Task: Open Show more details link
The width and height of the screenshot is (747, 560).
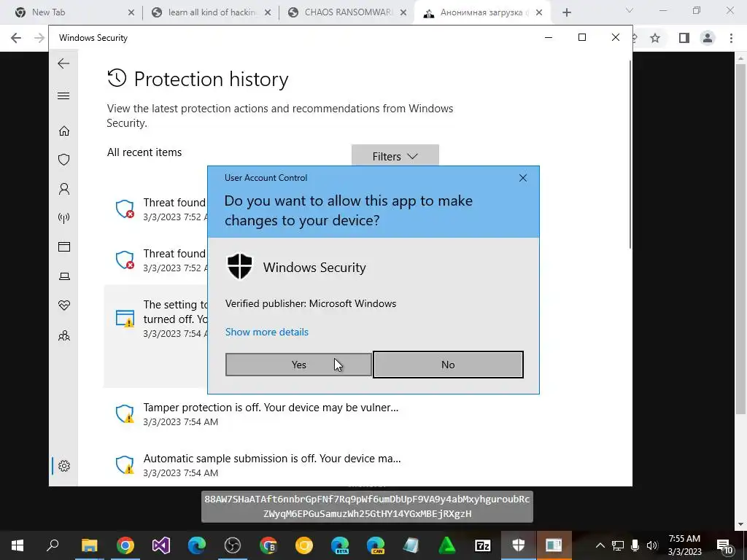Action: point(267,332)
